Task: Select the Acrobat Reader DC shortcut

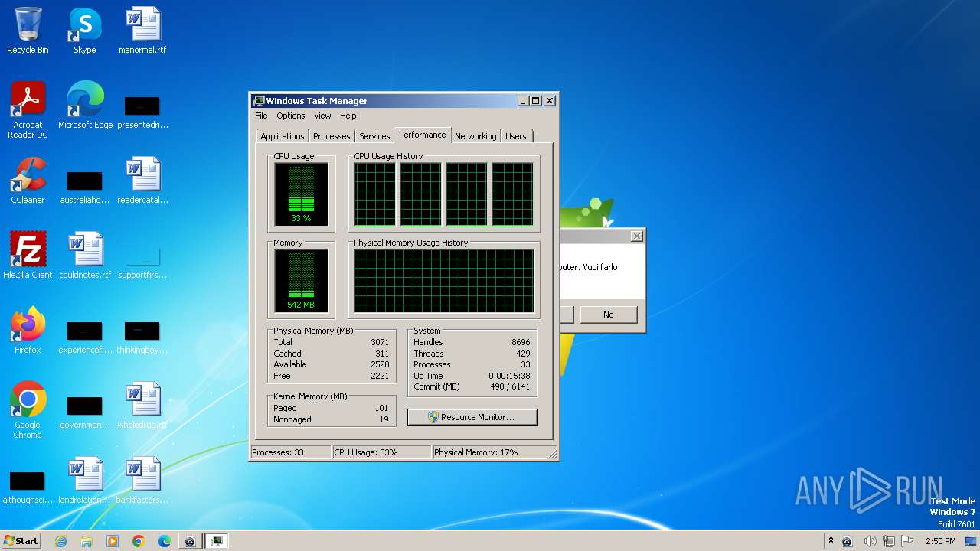Action: [x=28, y=109]
